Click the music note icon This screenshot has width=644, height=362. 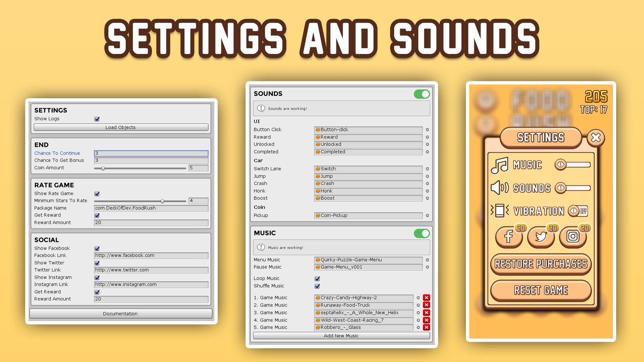point(499,165)
